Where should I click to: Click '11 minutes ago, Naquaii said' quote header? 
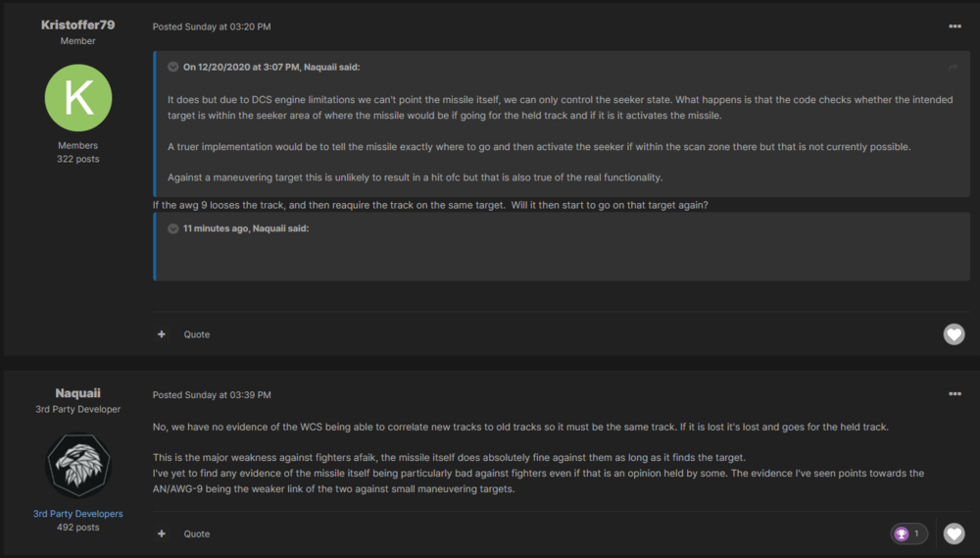246,228
